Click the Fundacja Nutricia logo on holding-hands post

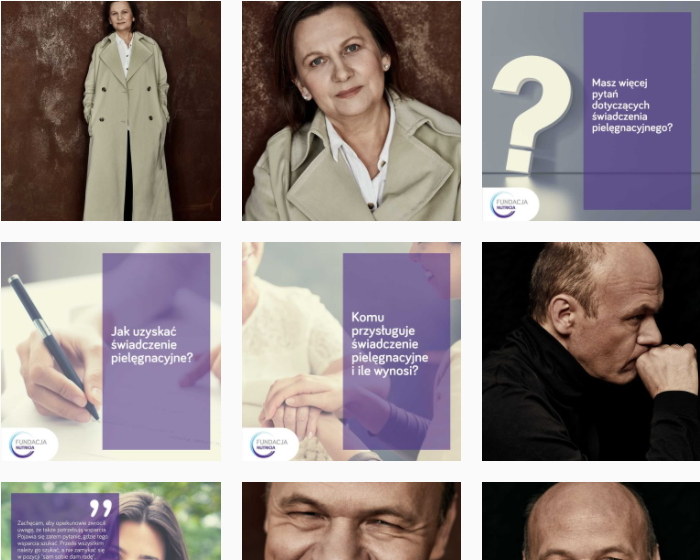tap(270, 444)
